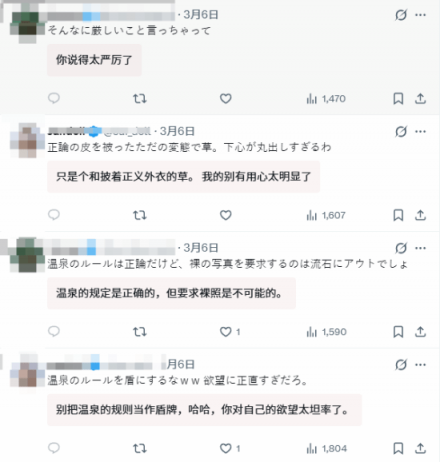440x462 pixels.
Task: Open the third tweet's 3月6日 timestamp
Action: click(x=201, y=248)
